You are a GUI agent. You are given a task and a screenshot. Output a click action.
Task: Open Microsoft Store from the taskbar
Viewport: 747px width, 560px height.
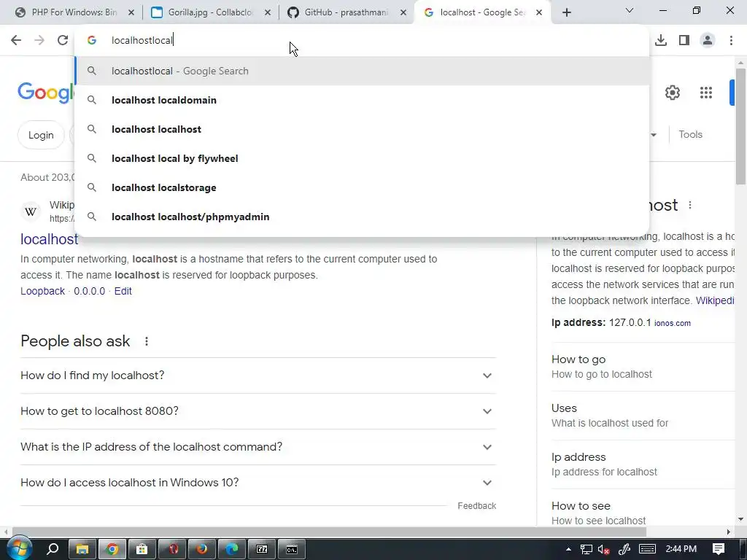coord(142,549)
